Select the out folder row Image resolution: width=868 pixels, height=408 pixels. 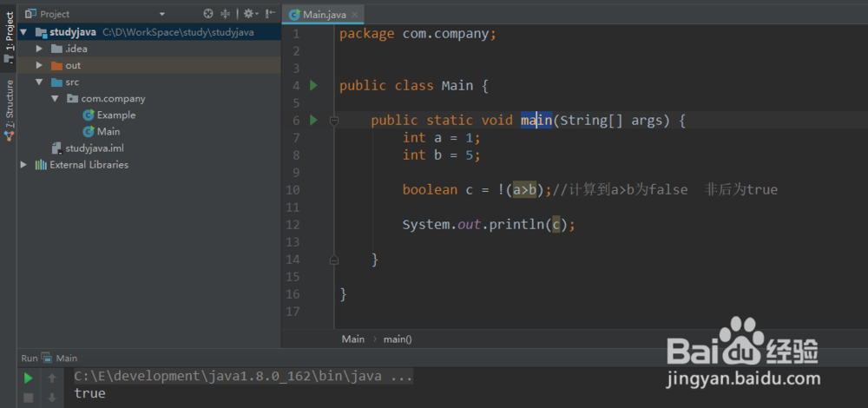point(149,65)
